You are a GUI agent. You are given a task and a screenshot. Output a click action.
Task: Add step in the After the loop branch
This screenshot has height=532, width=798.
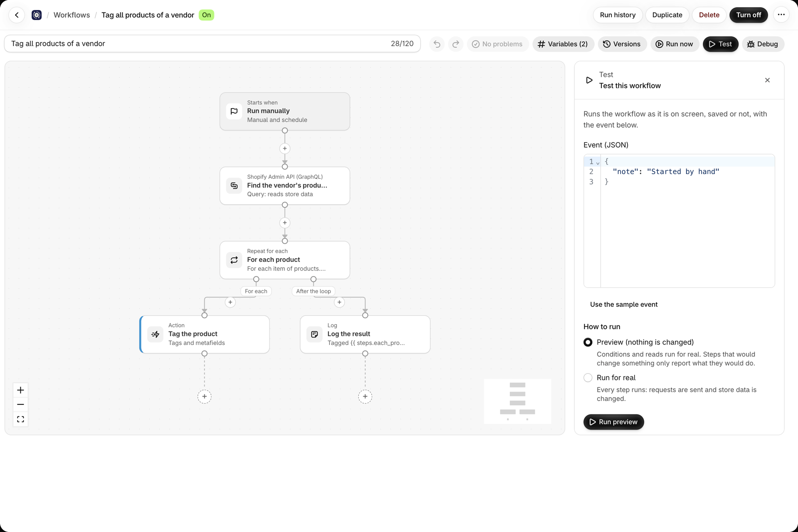coord(339,302)
